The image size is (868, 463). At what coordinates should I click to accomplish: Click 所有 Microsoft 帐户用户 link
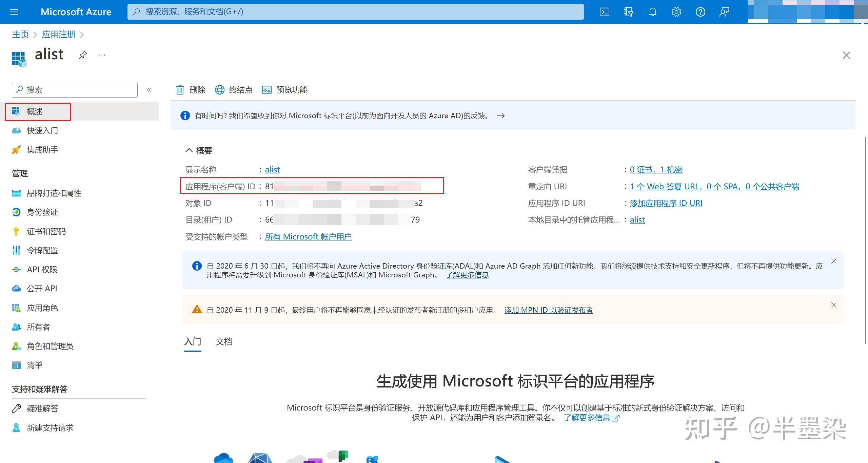point(309,236)
